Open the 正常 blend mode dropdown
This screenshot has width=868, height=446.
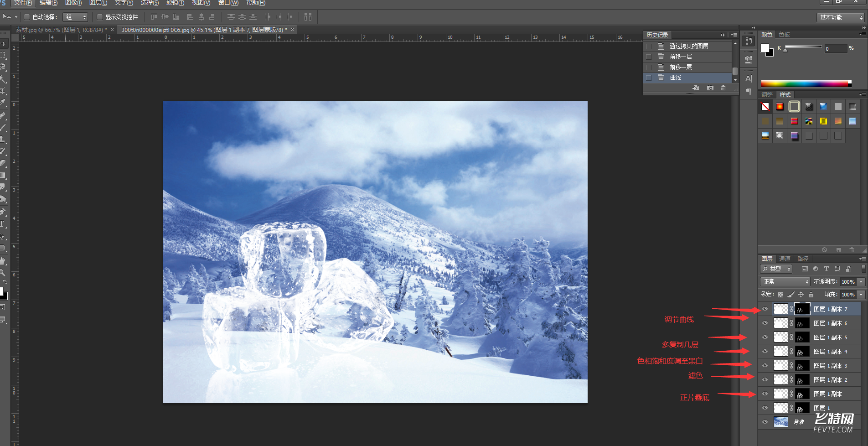[x=785, y=282]
